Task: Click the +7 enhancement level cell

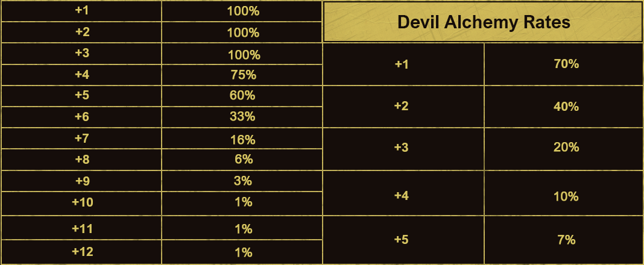Action: coord(82,139)
